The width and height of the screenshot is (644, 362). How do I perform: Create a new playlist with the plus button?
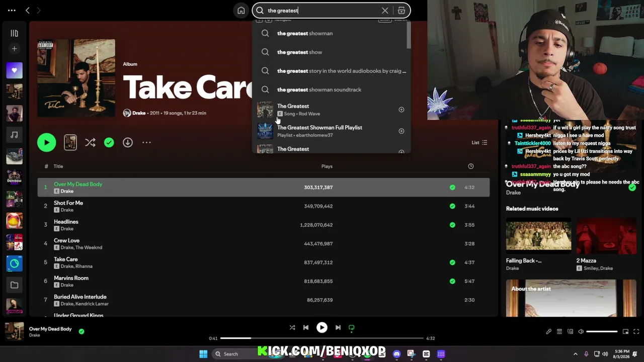click(14, 49)
